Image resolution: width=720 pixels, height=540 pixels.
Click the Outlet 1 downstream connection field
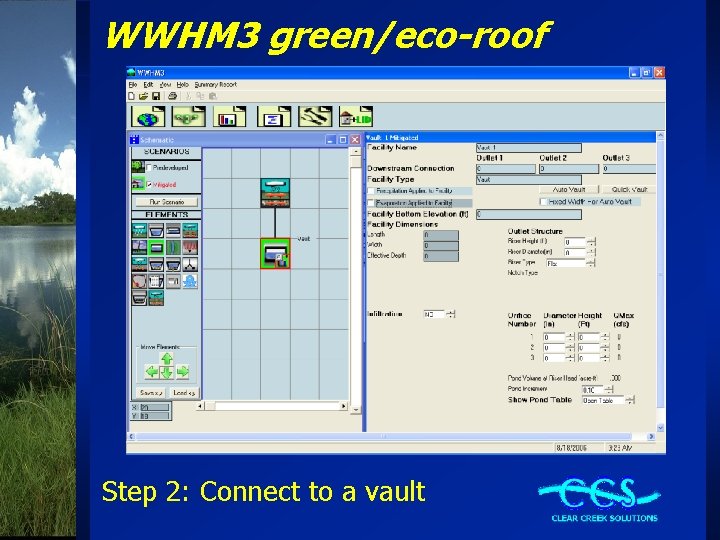pos(506,169)
